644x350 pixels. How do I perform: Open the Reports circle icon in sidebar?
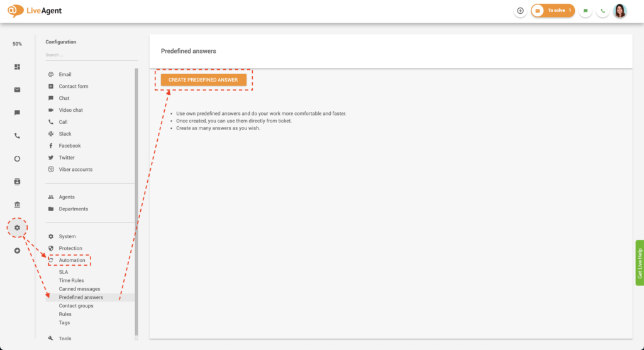point(17,158)
